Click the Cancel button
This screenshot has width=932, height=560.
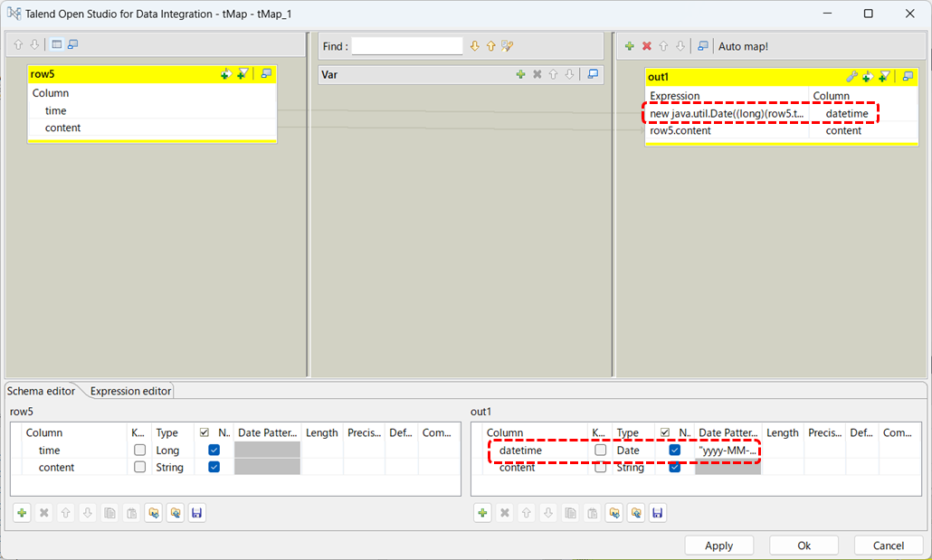point(889,546)
